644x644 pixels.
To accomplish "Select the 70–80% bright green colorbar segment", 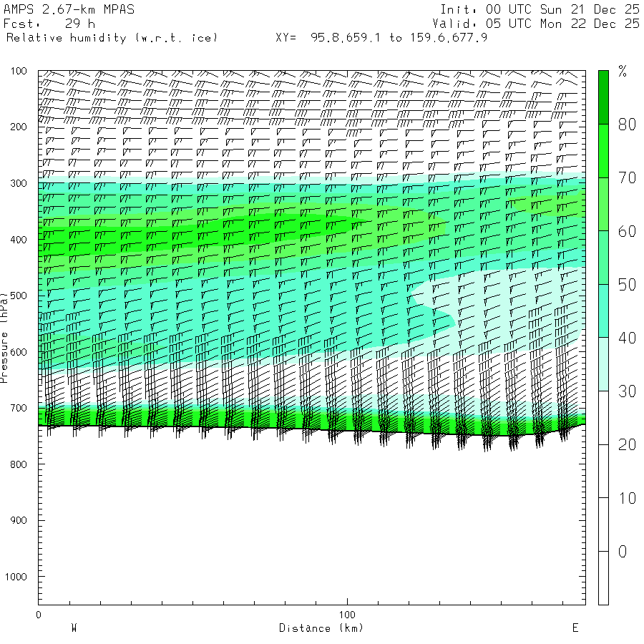I will pos(603,150).
